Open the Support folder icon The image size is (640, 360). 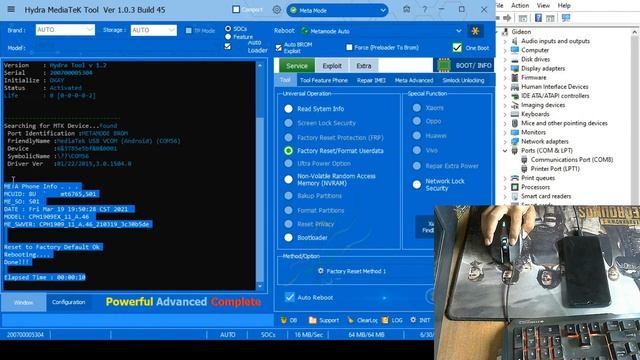313,320
